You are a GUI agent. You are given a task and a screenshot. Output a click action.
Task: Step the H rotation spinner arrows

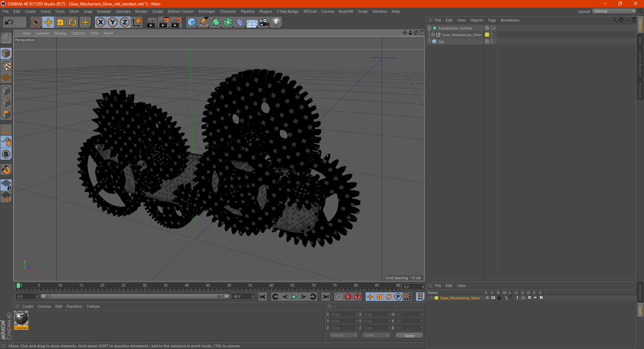pyautogui.click(x=422, y=314)
